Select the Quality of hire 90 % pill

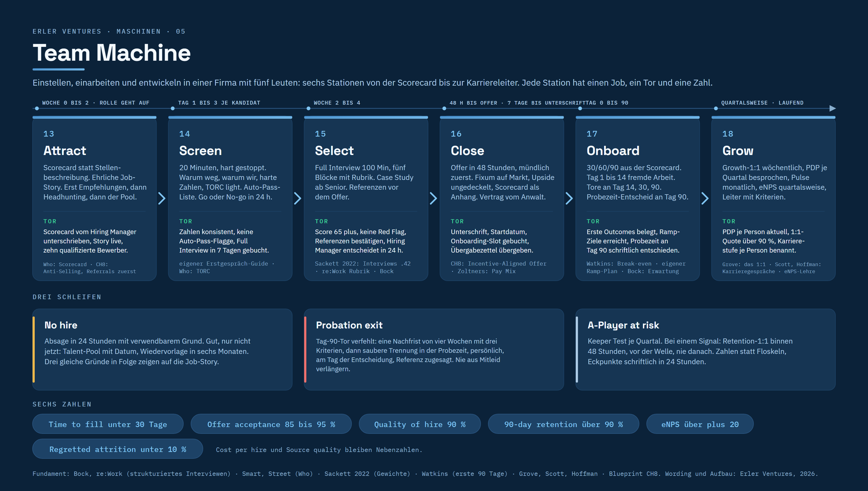(420, 424)
